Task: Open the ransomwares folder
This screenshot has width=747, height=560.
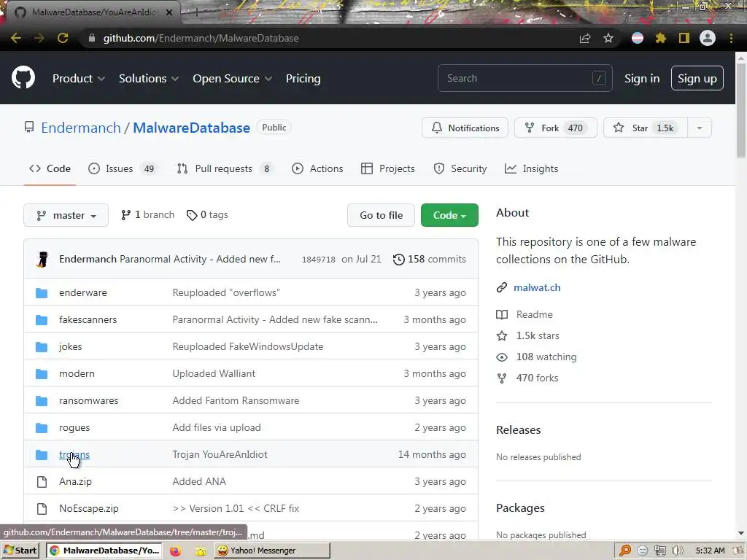Action: 88,401
